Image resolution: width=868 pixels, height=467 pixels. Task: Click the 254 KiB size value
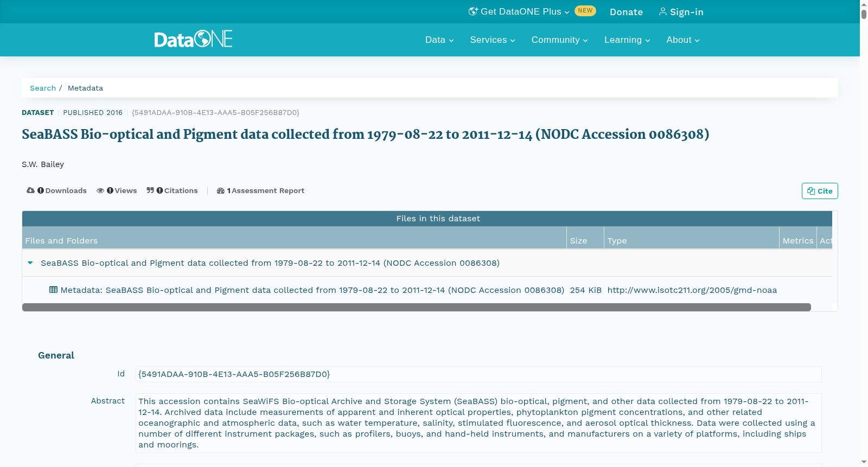pyautogui.click(x=586, y=290)
